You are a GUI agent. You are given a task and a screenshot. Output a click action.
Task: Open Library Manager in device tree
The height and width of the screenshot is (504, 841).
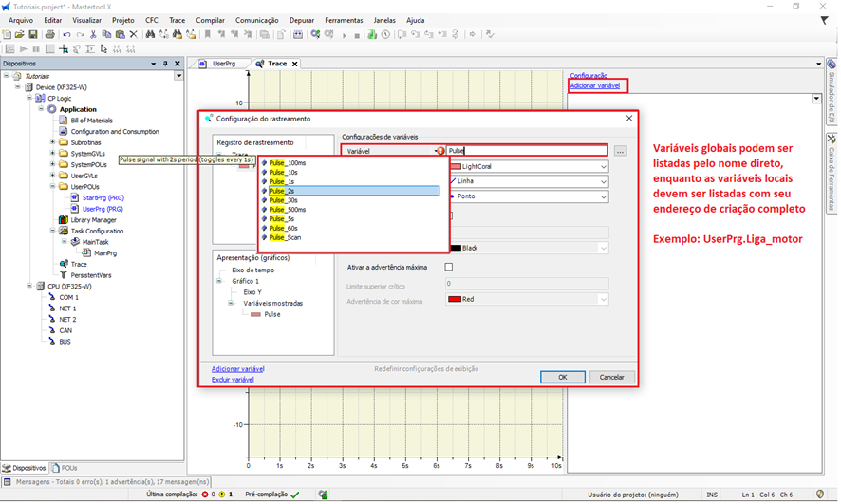click(x=93, y=219)
